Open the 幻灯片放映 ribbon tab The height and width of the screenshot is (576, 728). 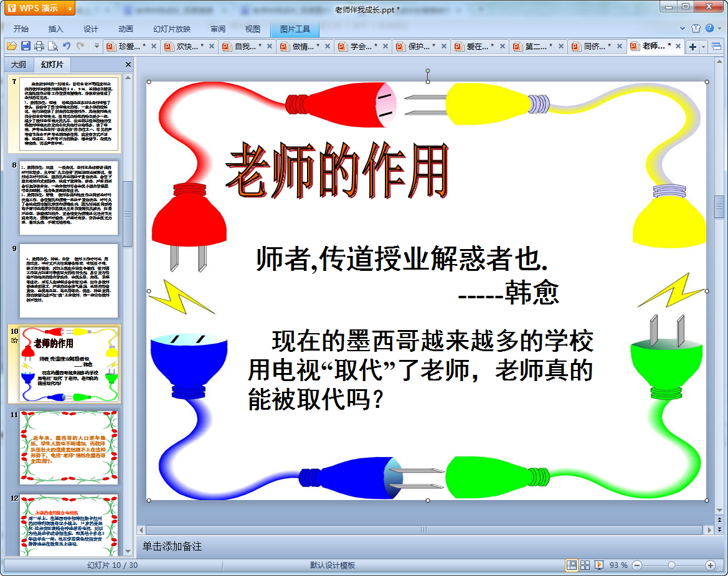coord(172,29)
